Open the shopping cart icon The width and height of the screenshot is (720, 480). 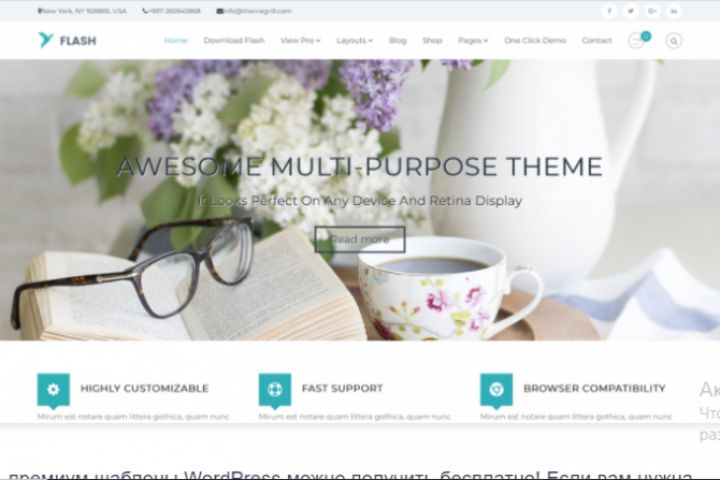[637, 40]
